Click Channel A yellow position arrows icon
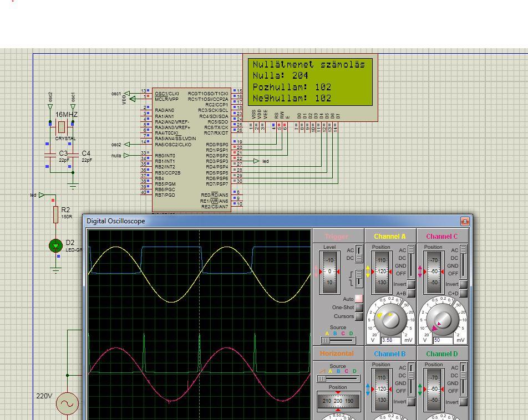The height and width of the screenshot is (420, 528). 368,272
